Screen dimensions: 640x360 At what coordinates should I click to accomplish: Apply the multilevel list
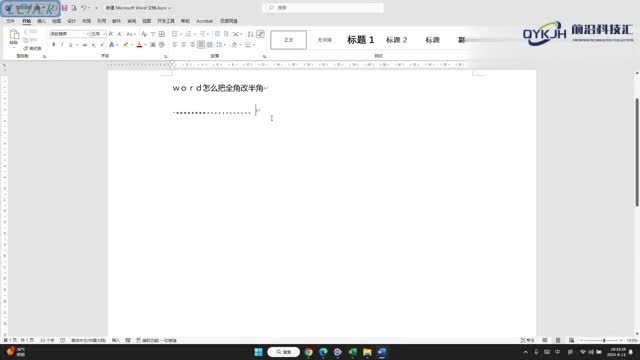(x=203, y=34)
